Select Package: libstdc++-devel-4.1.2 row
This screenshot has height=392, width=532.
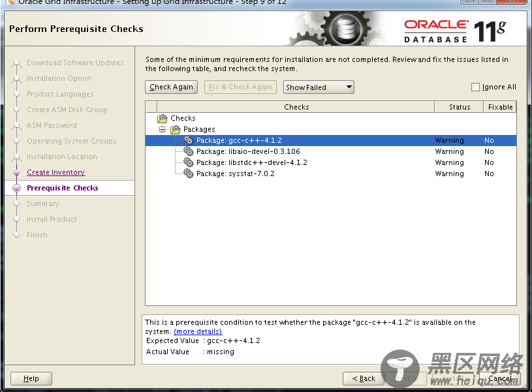click(x=331, y=162)
